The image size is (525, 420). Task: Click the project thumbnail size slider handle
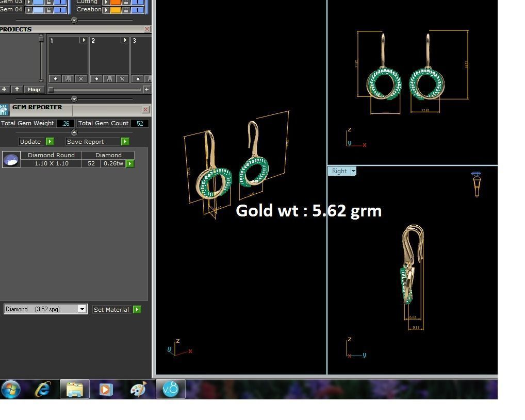coord(51,89)
